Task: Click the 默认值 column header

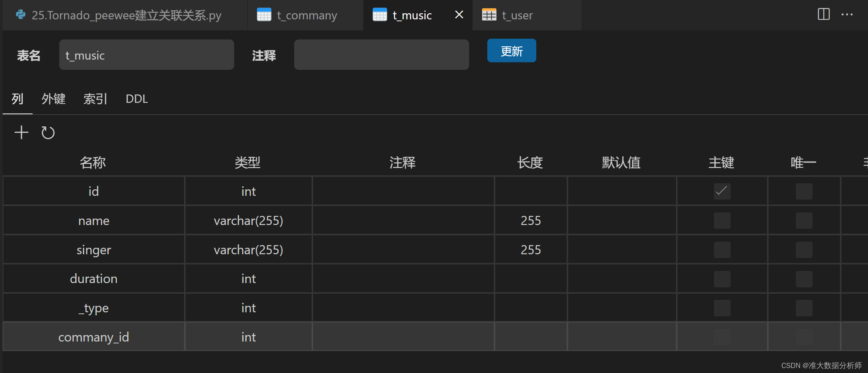Action: [621, 163]
